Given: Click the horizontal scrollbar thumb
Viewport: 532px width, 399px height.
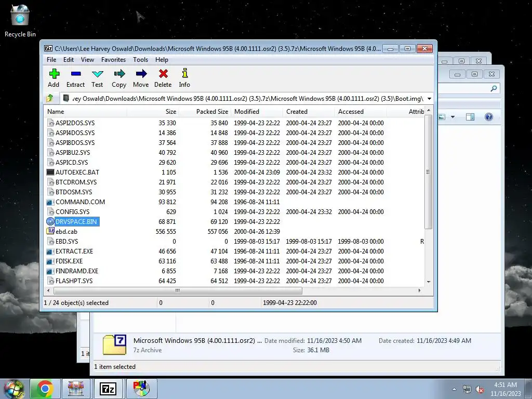Looking at the screenshot, I should (178, 291).
